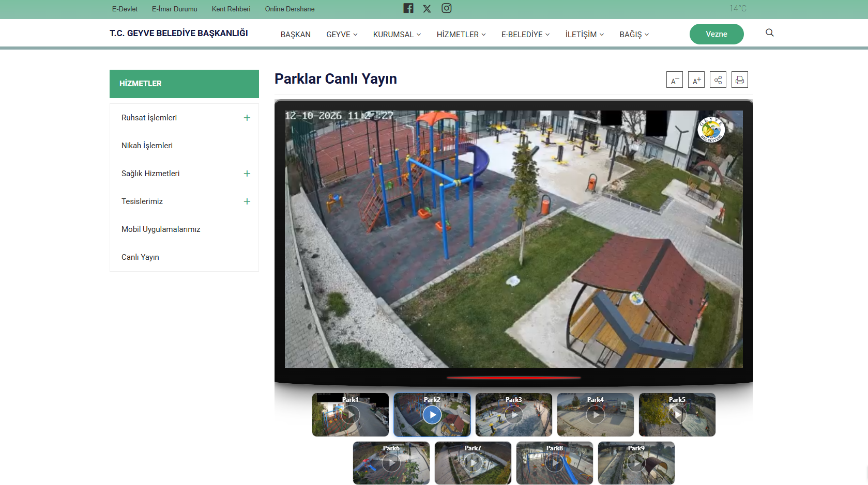The image size is (868, 485).
Task: Open the X (Twitter) icon
Action: (x=427, y=9)
